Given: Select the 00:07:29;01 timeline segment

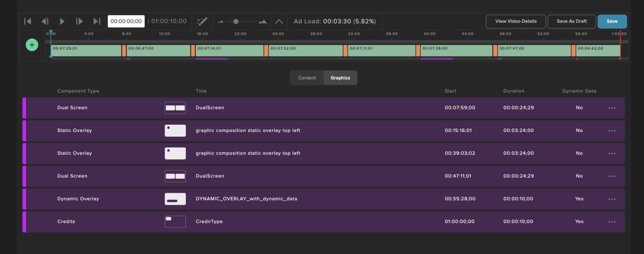Looking at the screenshot, I should [86, 51].
